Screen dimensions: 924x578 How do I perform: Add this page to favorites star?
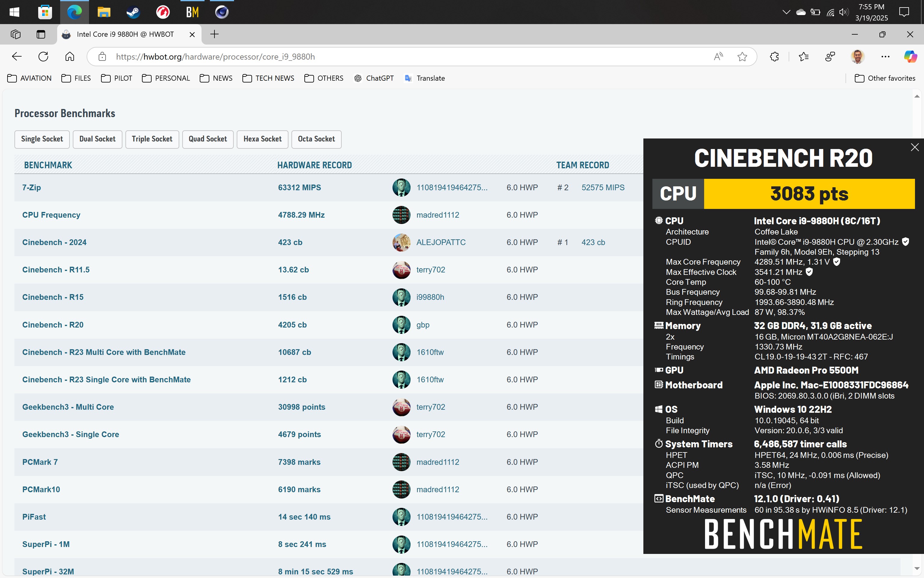[x=742, y=57]
